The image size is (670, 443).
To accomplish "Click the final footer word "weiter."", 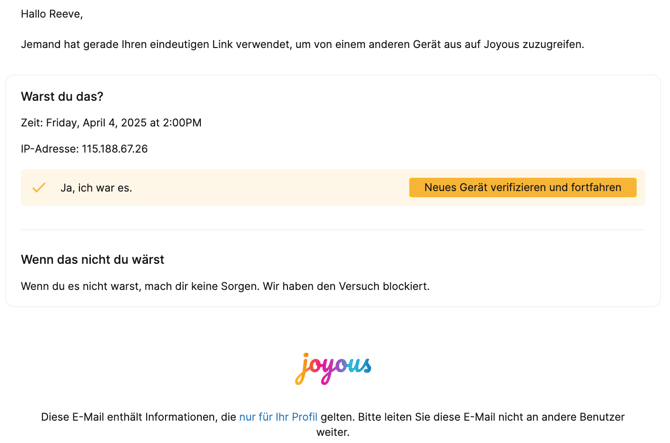I will tap(333, 433).
